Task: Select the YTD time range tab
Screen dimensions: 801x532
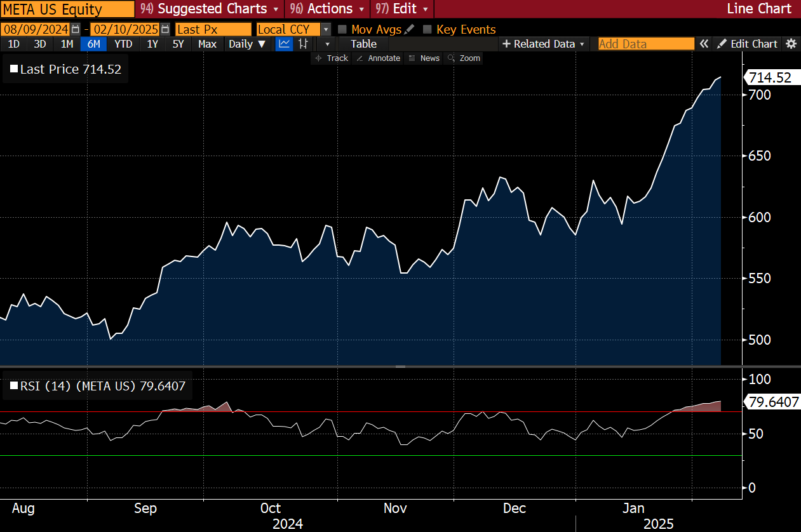Action: (123, 44)
